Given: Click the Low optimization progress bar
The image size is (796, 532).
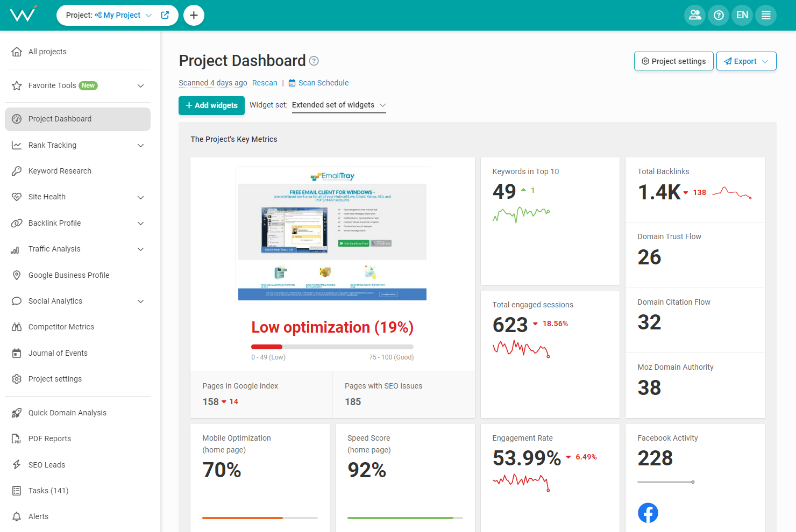Looking at the screenshot, I should [x=332, y=347].
